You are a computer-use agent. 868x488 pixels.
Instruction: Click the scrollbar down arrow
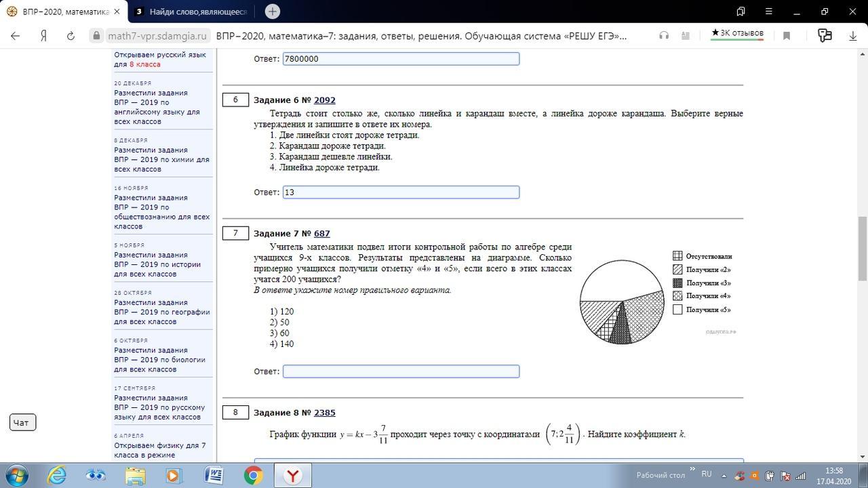tap(863, 457)
